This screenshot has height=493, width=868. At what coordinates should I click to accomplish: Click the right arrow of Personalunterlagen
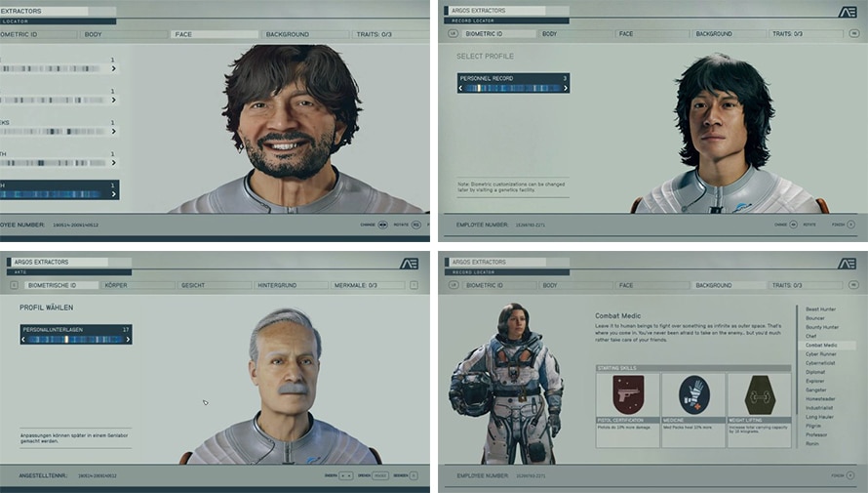pyautogui.click(x=128, y=340)
